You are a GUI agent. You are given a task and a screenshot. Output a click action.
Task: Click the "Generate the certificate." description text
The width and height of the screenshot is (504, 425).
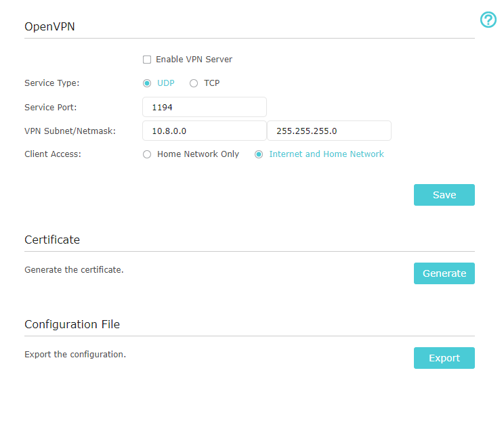[74, 269]
